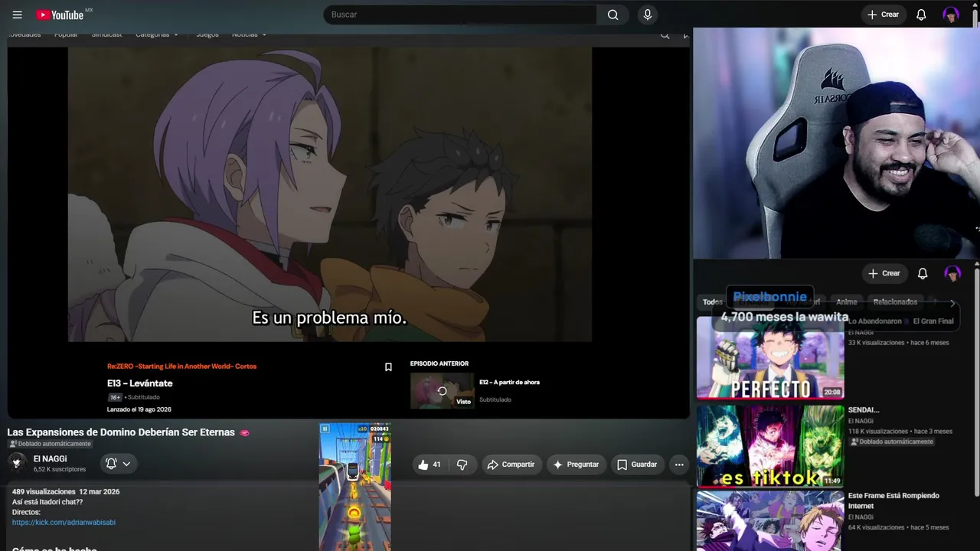The image size is (980, 551).
Task: Open the YouTube guide hamburger menu
Action: coord(18,15)
